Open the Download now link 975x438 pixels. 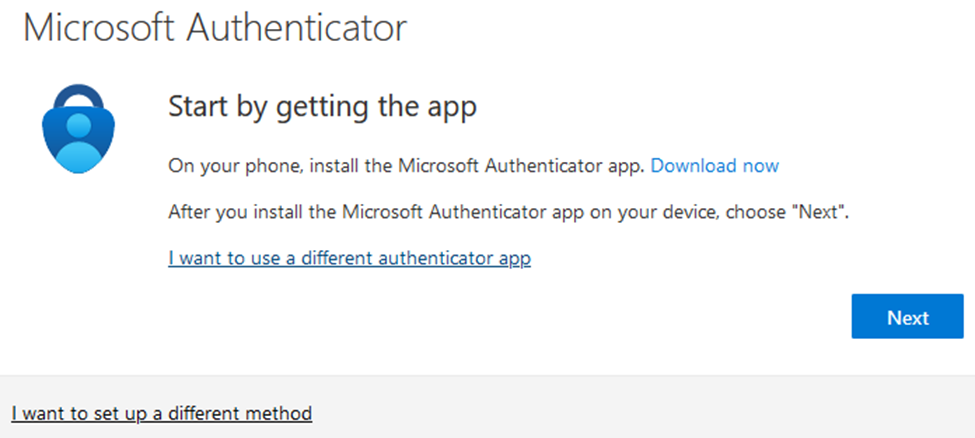tap(714, 165)
